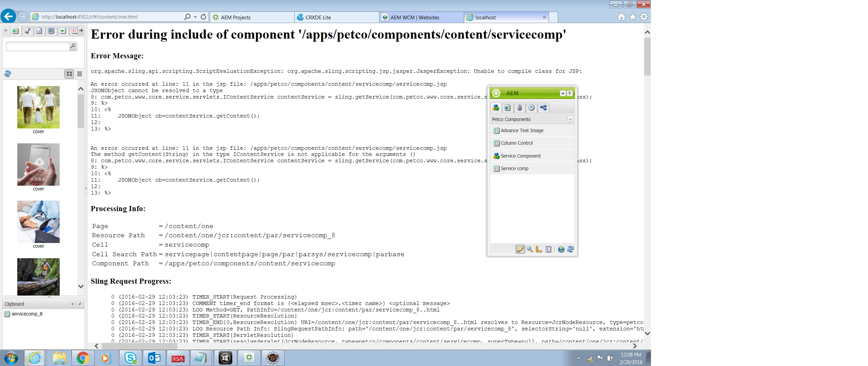Toggle Edit mode pencil in sidekick
This screenshot has width=868, height=366.
pos(520,249)
